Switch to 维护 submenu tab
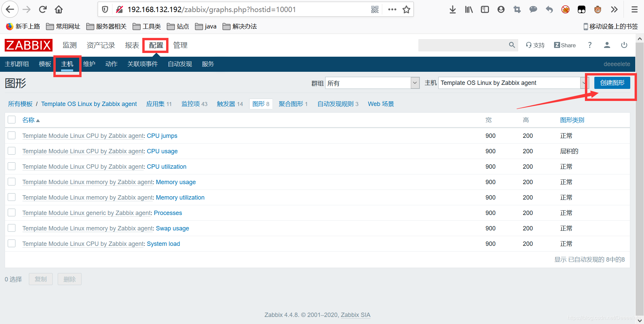644x324 pixels. click(89, 64)
